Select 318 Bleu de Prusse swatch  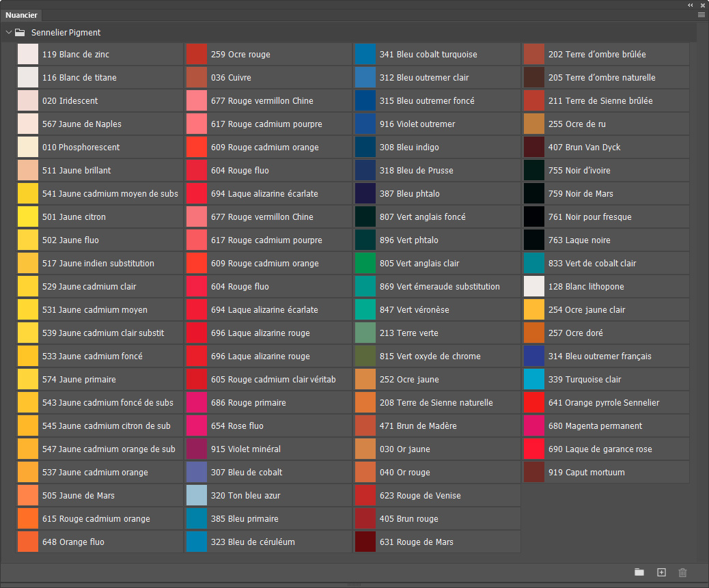click(x=437, y=170)
